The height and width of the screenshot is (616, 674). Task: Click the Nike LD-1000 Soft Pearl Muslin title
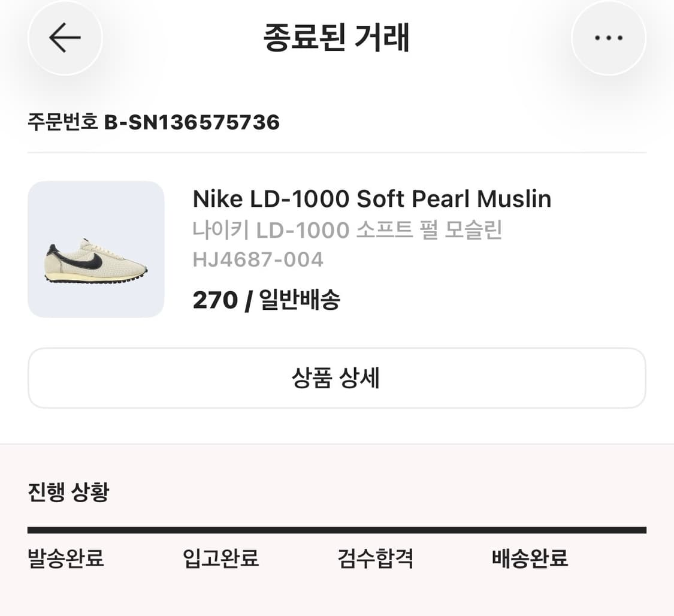pyautogui.click(x=371, y=198)
